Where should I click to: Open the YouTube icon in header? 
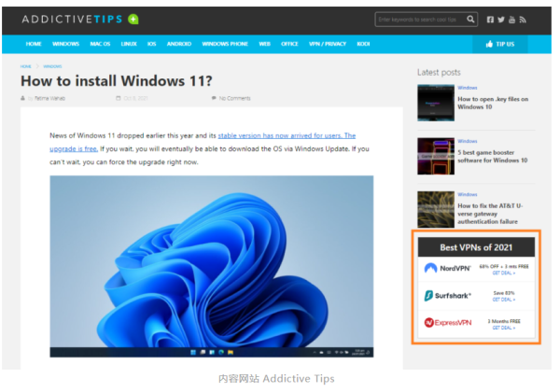(511, 20)
